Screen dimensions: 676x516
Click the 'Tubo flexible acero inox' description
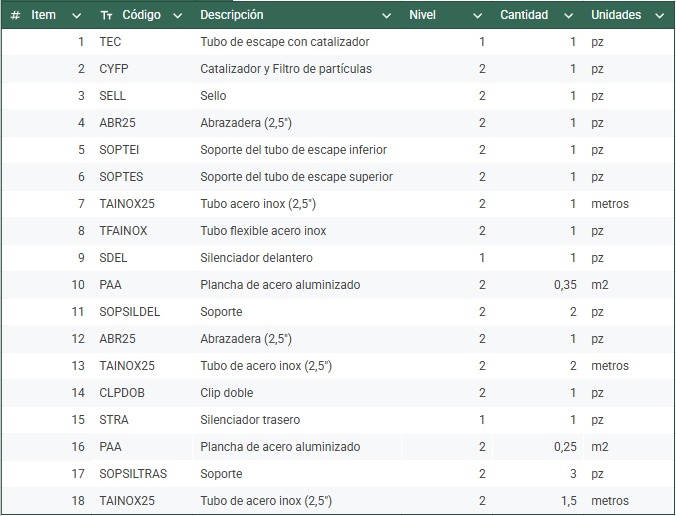tap(263, 231)
